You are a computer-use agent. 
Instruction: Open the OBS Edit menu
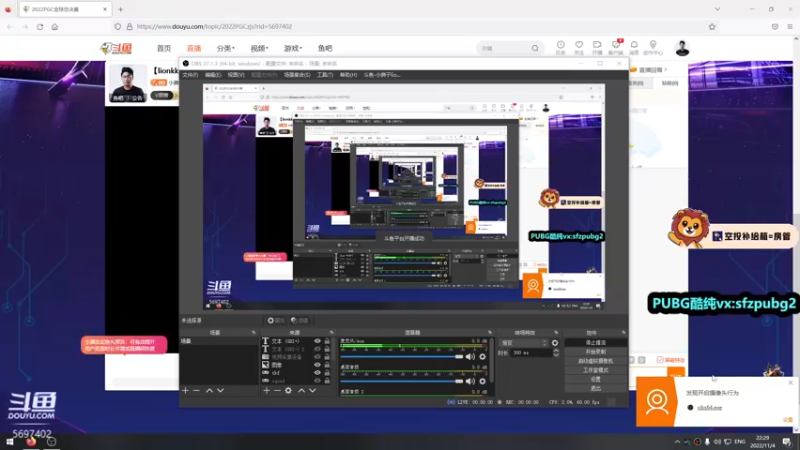(213, 75)
